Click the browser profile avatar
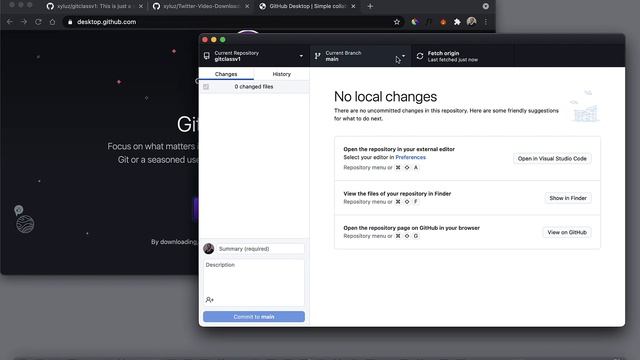 coord(471,21)
